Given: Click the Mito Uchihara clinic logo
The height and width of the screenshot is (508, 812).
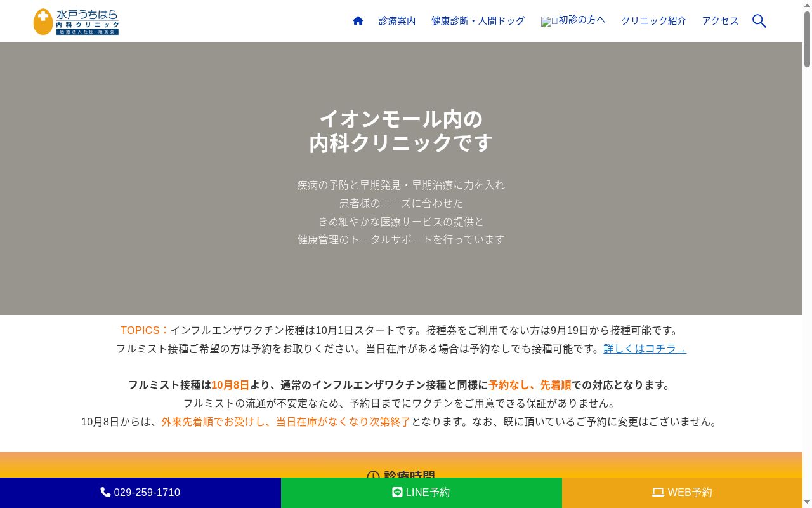Looking at the screenshot, I should [76, 22].
